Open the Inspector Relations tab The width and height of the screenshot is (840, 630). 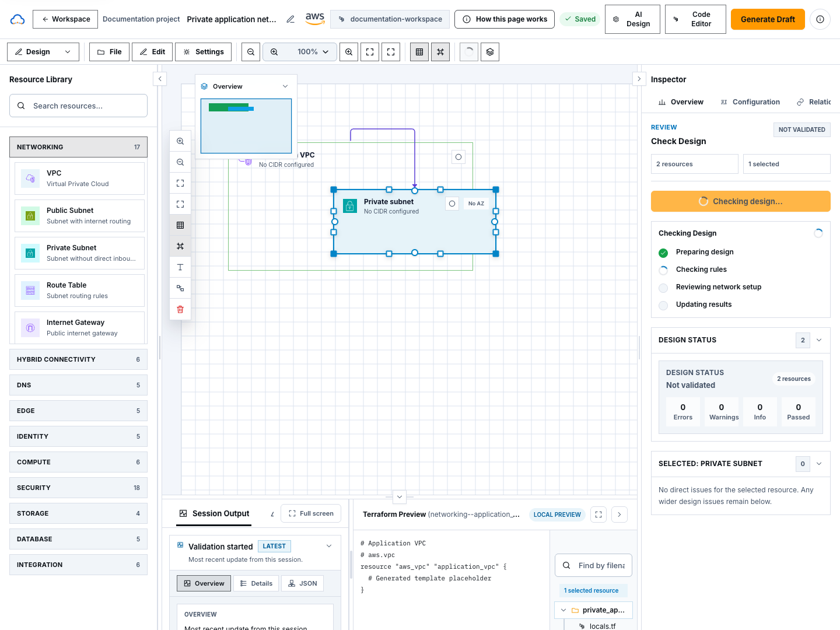tap(814, 102)
